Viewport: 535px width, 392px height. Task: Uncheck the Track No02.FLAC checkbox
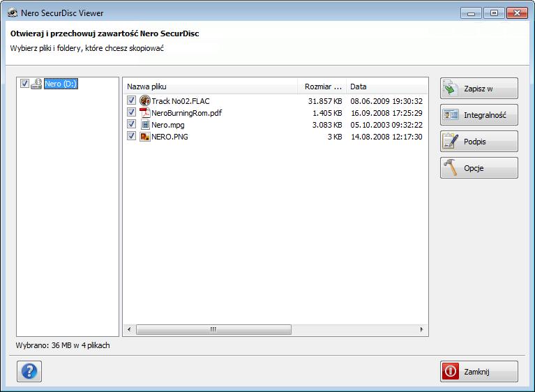pyautogui.click(x=131, y=100)
